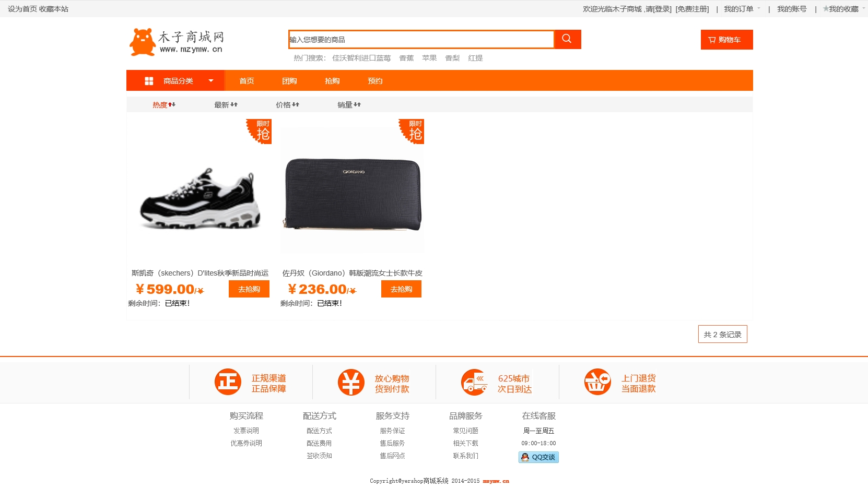Open 常见问题 footer link
This screenshot has width=868, height=488.
tap(465, 431)
